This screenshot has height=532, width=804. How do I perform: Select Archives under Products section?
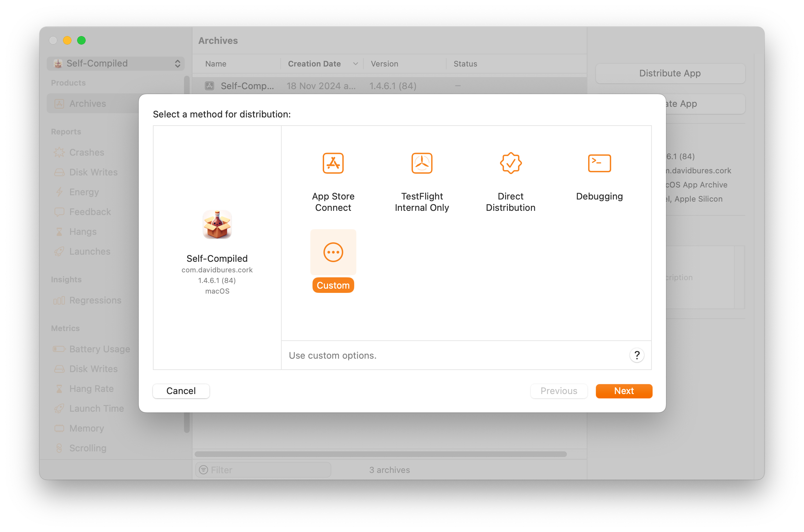click(87, 103)
